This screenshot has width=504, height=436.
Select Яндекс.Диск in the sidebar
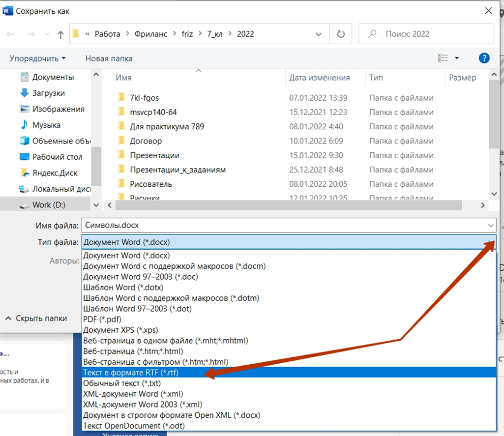(x=49, y=173)
